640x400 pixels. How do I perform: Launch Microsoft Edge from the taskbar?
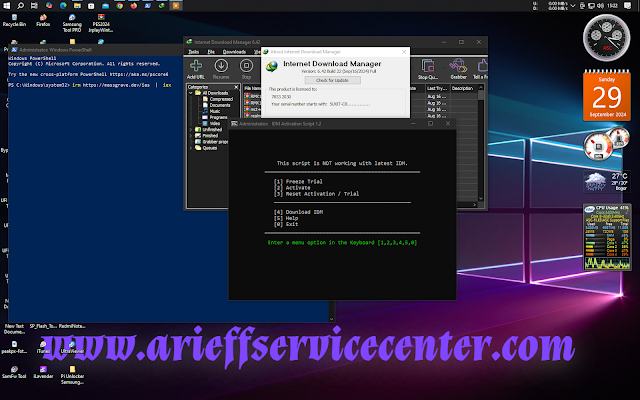(x=63, y=6)
